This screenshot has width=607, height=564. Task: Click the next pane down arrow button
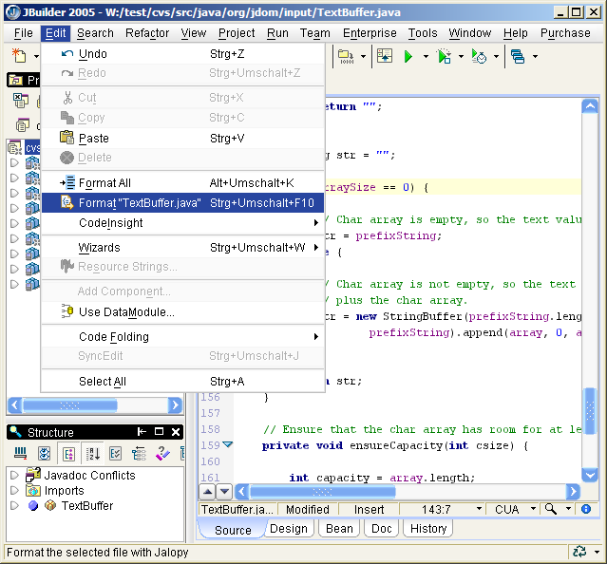[225, 492]
